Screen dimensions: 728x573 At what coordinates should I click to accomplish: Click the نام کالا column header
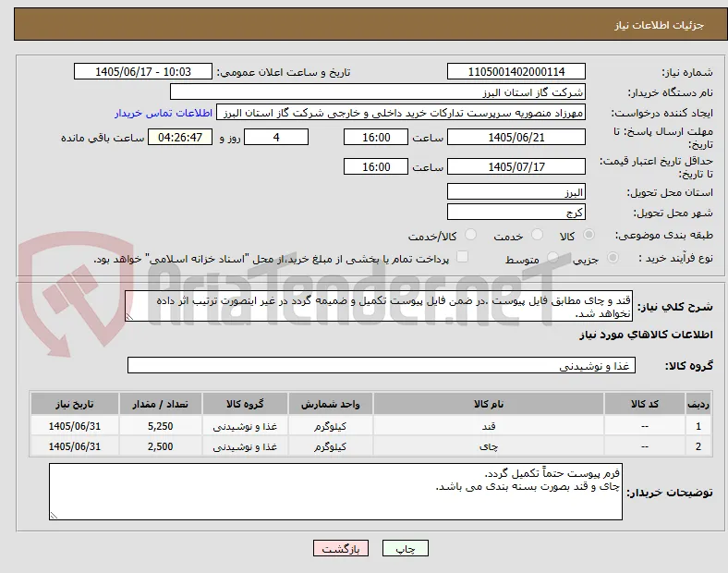(x=489, y=404)
